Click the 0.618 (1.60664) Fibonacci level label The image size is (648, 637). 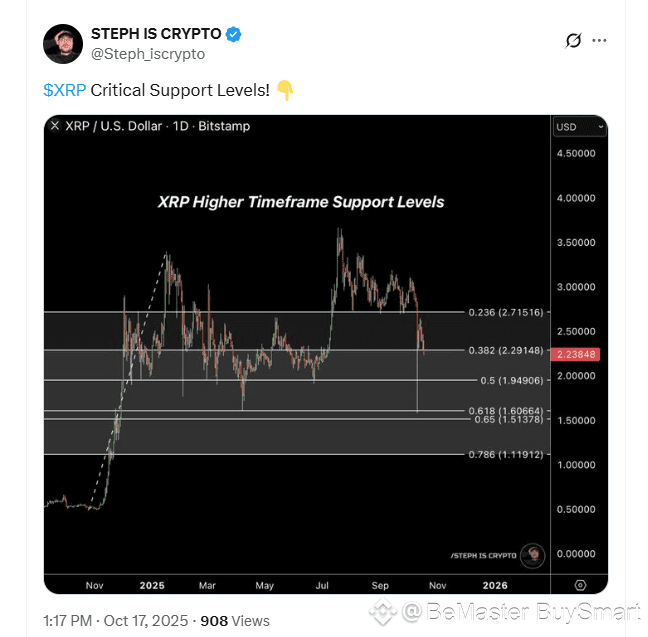[x=507, y=411]
